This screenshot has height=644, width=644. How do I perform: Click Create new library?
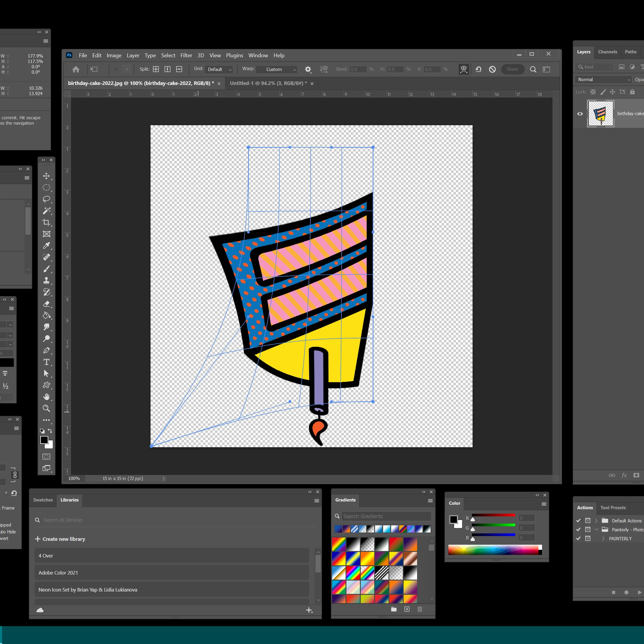[60, 539]
